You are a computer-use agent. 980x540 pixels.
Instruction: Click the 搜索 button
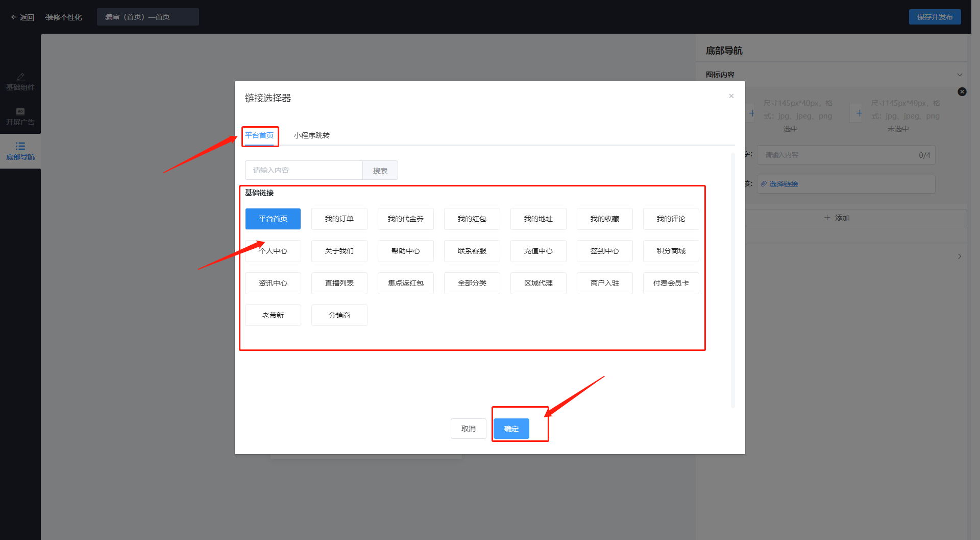tap(380, 171)
